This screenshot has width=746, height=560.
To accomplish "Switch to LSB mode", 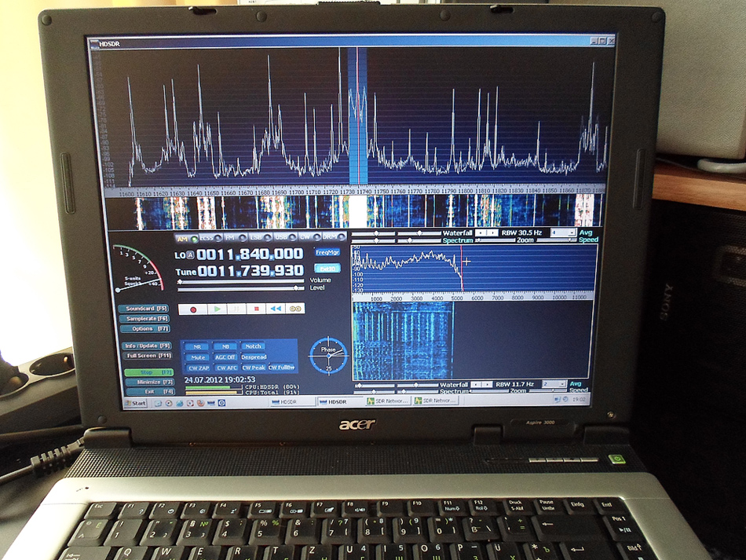I will coord(257,237).
